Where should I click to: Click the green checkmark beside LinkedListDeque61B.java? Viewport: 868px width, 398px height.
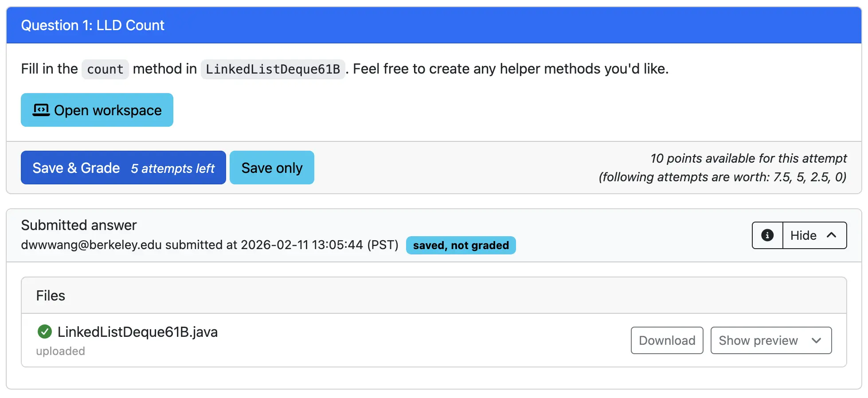45,332
